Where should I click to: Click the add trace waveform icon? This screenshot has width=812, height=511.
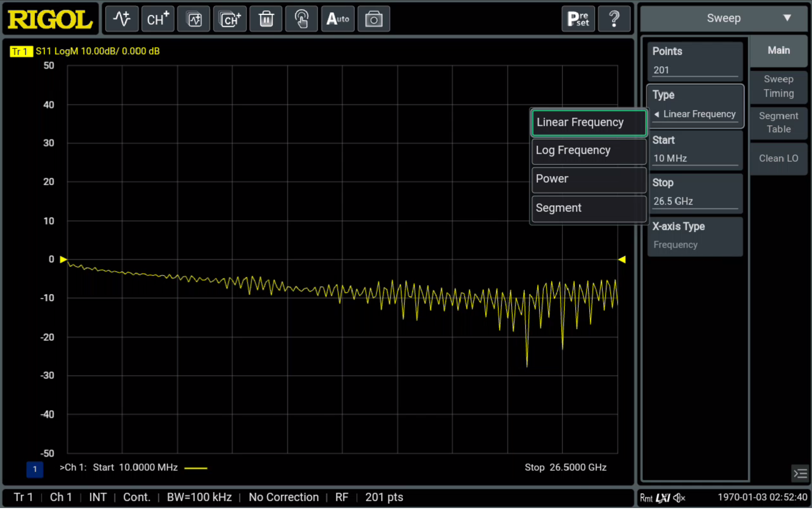(x=122, y=19)
